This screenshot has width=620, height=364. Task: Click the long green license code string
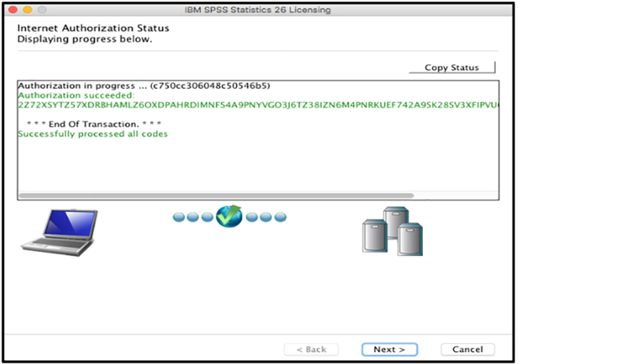[x=258, y=105]
